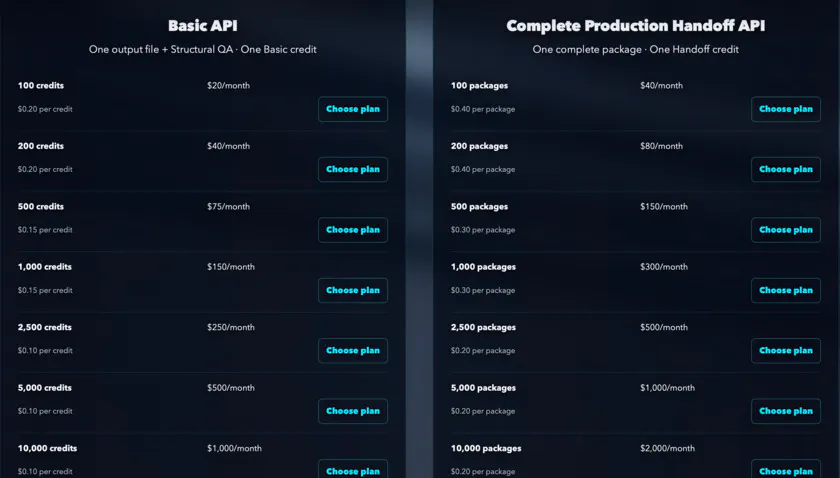Click '$0.30 per package' under 1,000 packages
The height and width of the screenshot is (478, 840).
pos(483,290)
